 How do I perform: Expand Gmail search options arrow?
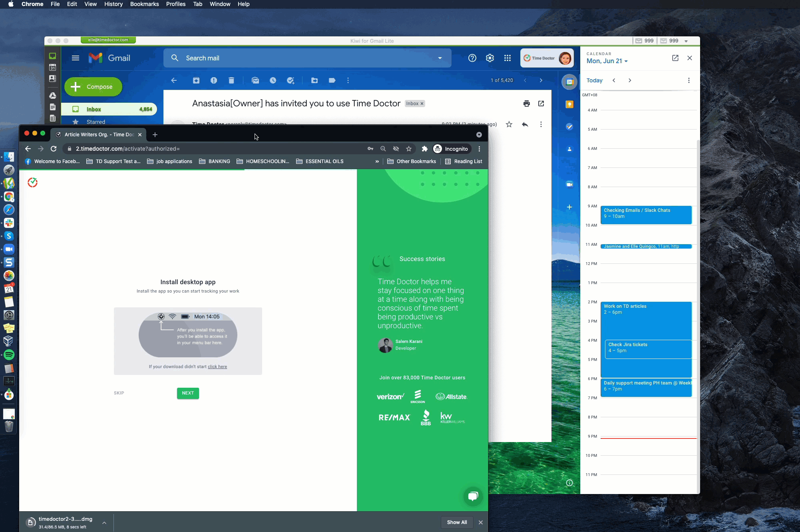click(440, 58)
